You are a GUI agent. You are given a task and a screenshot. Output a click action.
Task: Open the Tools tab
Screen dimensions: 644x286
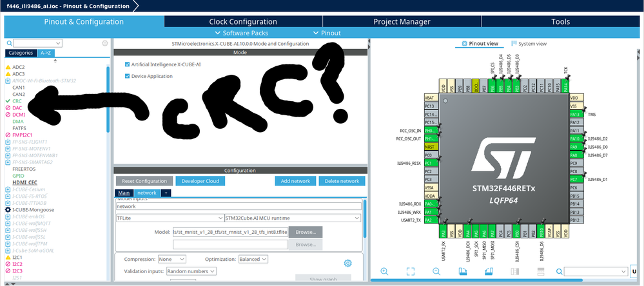coord(560,22)
